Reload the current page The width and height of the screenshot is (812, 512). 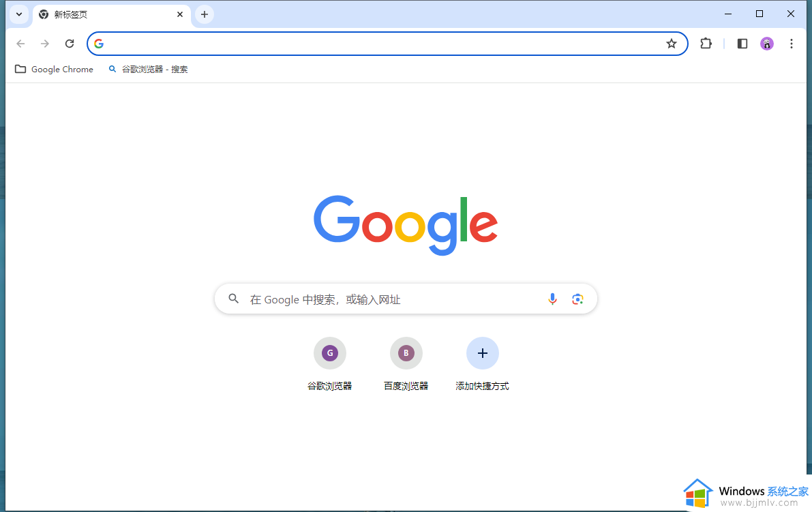(70, 44)
